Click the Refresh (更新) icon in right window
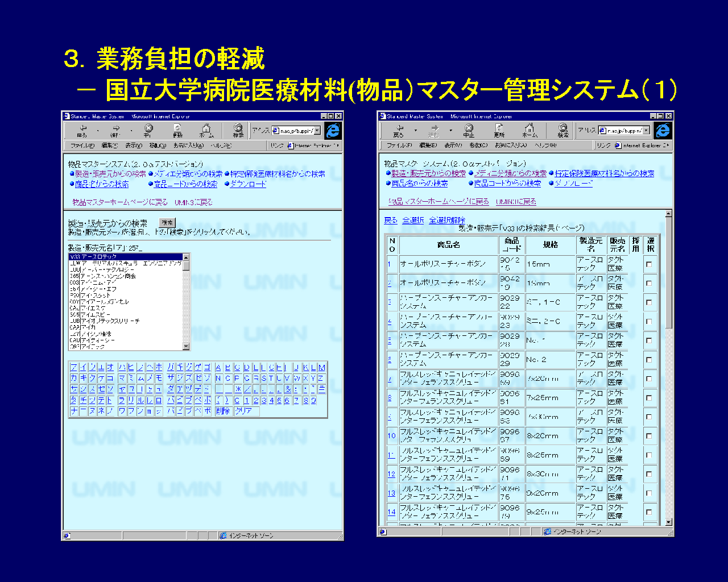 [x=499, y=130]
